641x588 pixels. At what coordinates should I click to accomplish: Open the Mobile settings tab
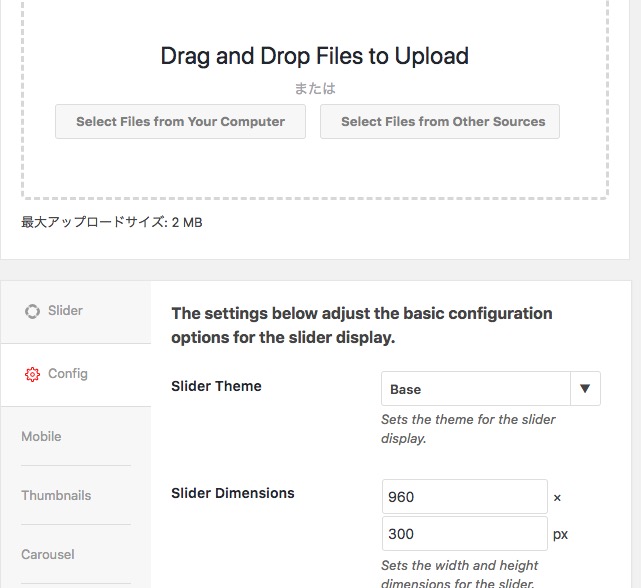(41, 436)
